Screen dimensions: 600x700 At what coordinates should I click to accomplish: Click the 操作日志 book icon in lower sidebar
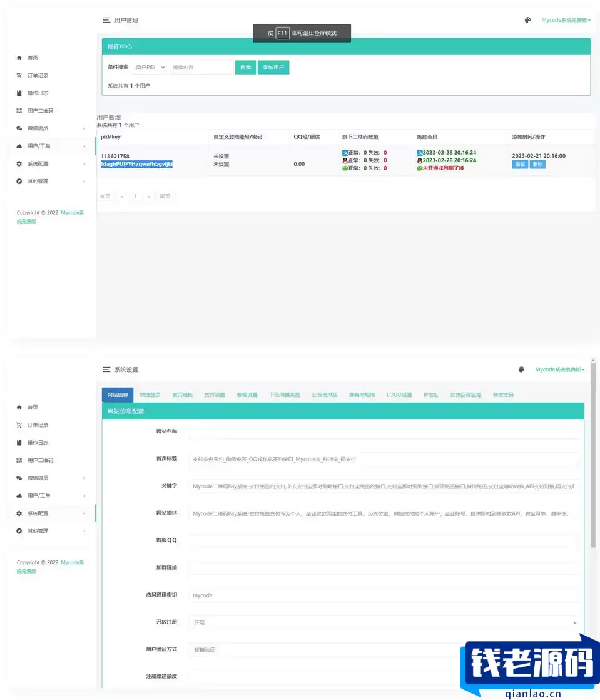click(x=19, y=443)
